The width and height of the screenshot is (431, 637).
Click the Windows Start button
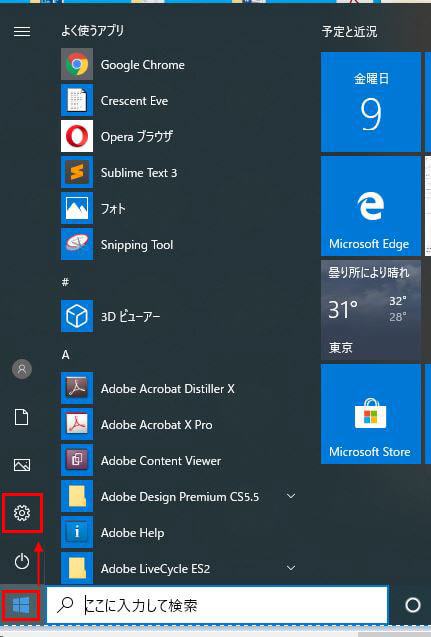(21, 605)
